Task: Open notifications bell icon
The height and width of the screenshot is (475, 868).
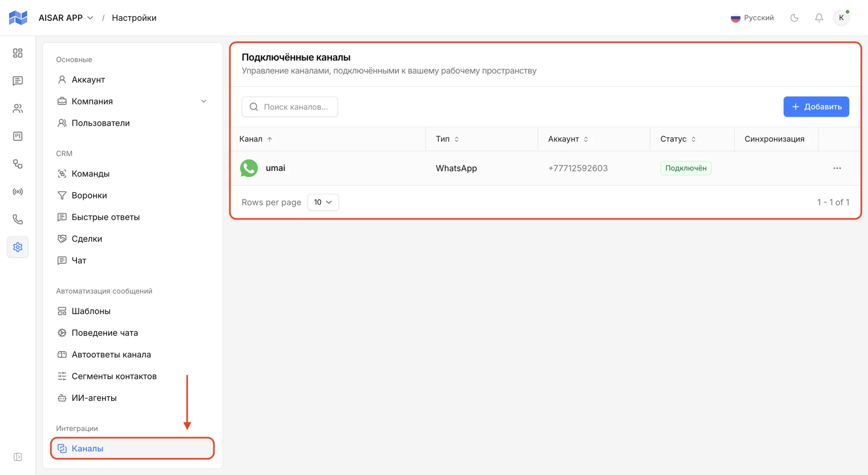Action: click(819, 18)
